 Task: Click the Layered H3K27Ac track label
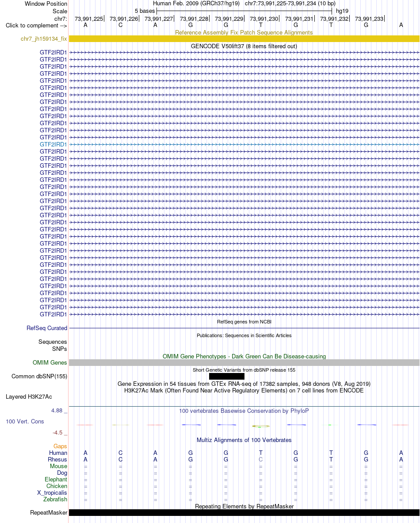tap(29, 396)
